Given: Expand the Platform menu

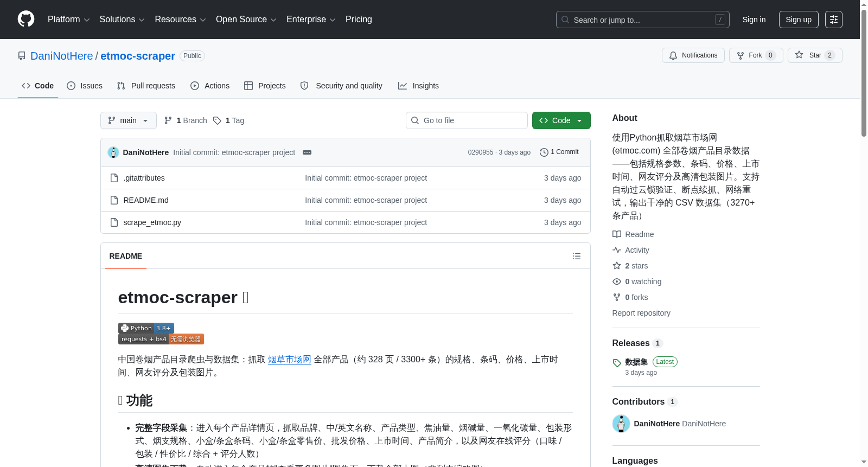Looking at the screenshot, I should [x=68, y=20].
